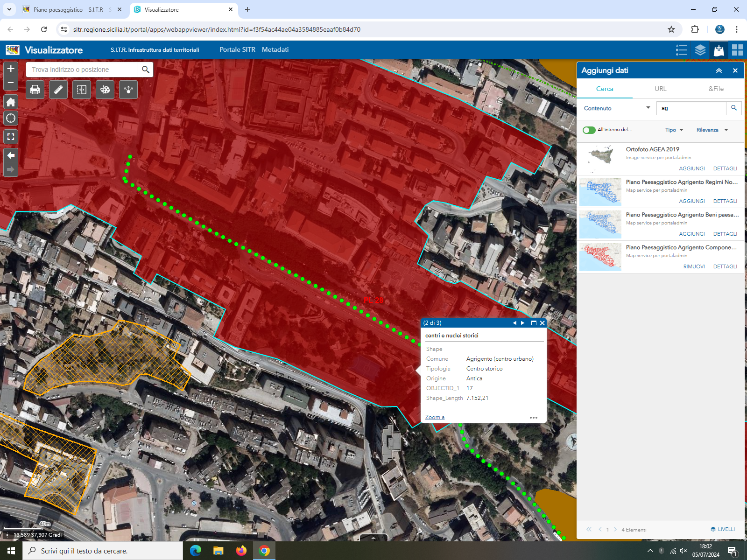Open the Tipo filter dropdown
Image resolution: width=747 pixels, height=560 pixels.
click(674, 130)
